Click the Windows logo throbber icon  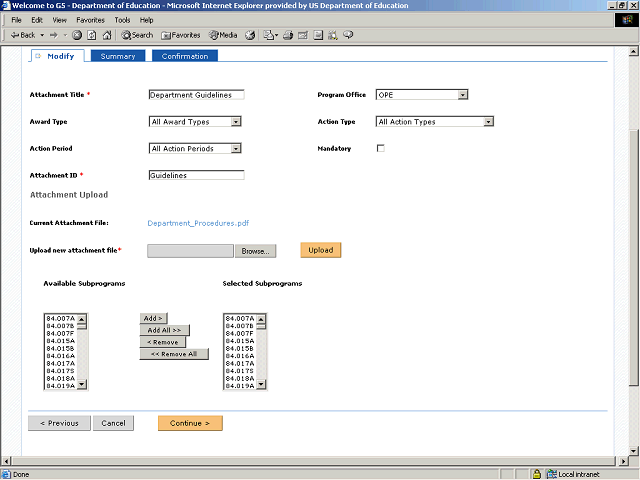click(x=627, y=20)
